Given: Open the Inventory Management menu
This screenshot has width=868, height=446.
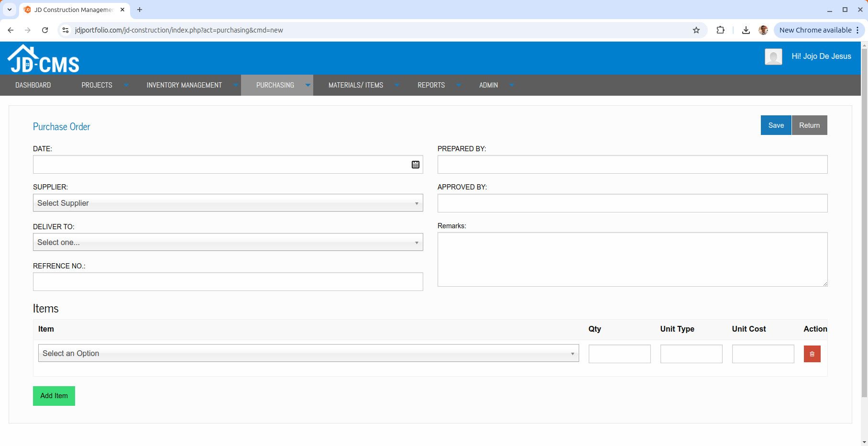Looking at the screenshot, I should click(184, 85).
